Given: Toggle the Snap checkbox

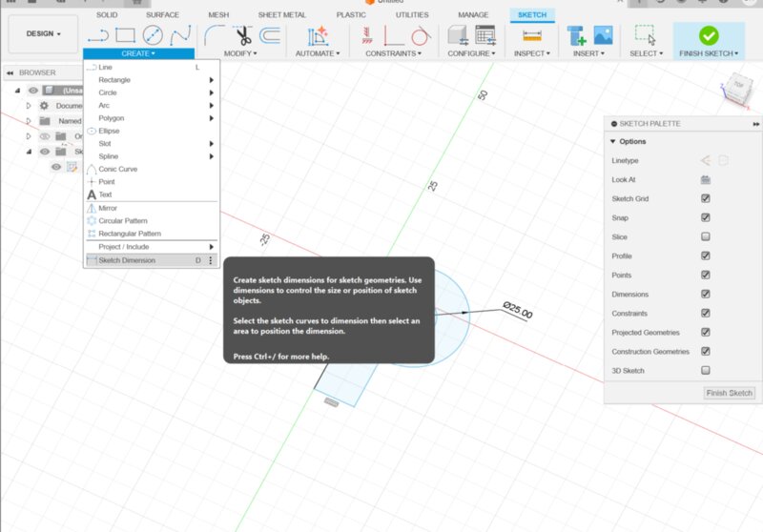Looking at the screenshot, I should (705, 217).
